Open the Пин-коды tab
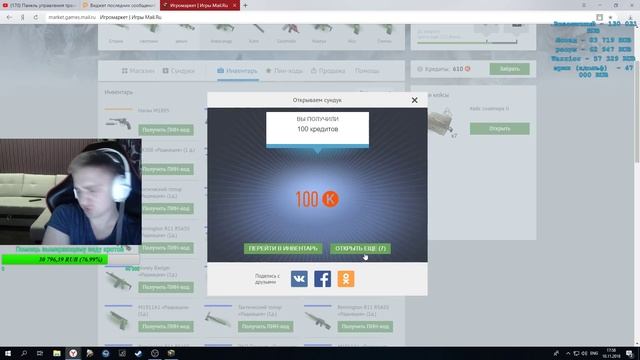This screenshot has width=640, height=360. tap(284, 71)
